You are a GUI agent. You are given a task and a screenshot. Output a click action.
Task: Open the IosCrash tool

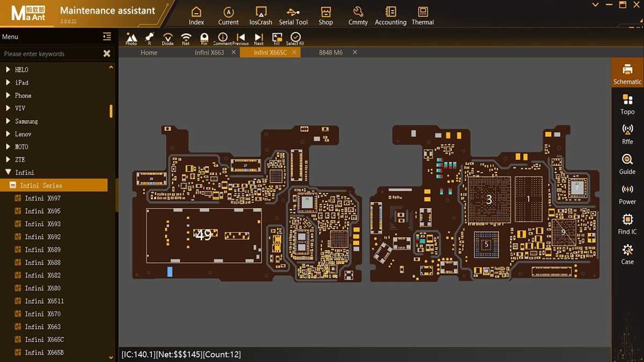tap(261, 16)
